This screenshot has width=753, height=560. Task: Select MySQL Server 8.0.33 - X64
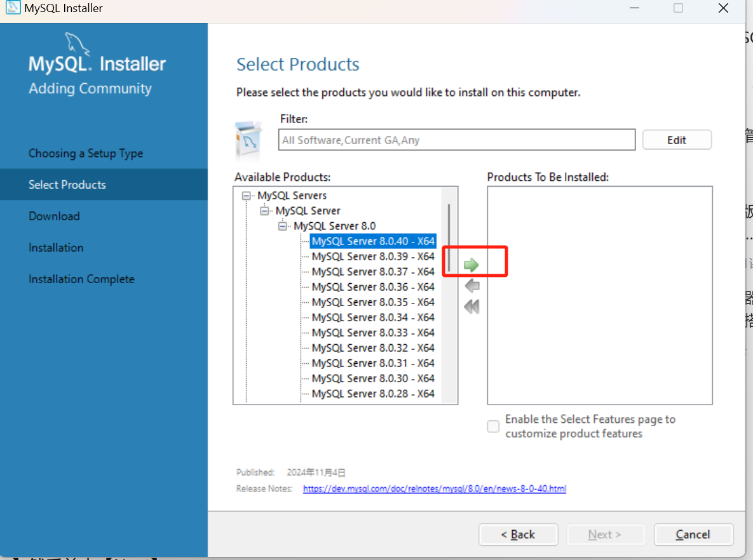tap(373, 333)
